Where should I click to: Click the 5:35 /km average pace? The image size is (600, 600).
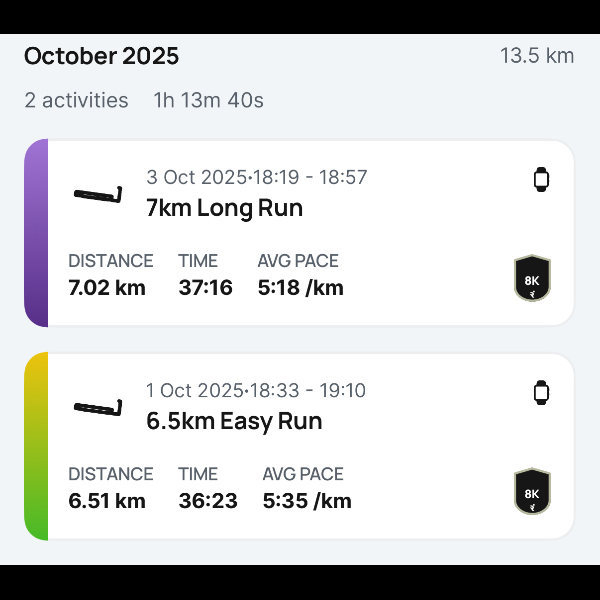click(x=307, y=501)
